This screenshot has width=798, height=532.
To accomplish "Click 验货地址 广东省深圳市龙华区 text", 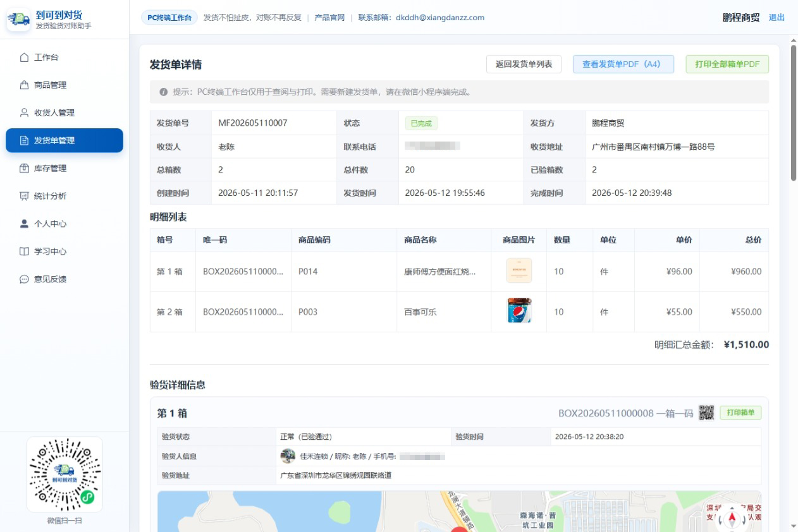I will click(336, 475).
